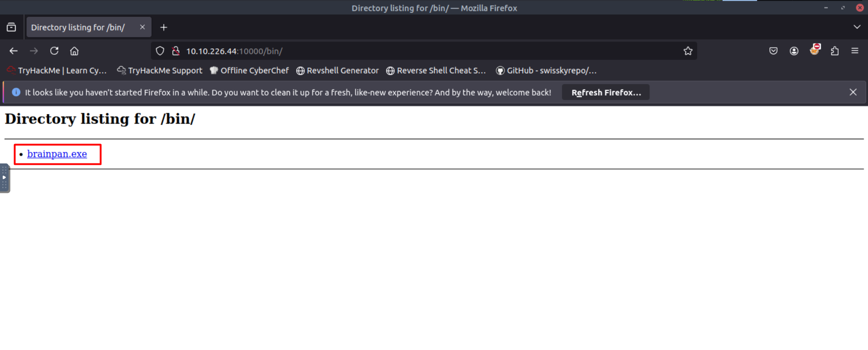The image size is (868, 350).
Task: Bookmark this page with the star icon
Action: click(x=688, y=51)
